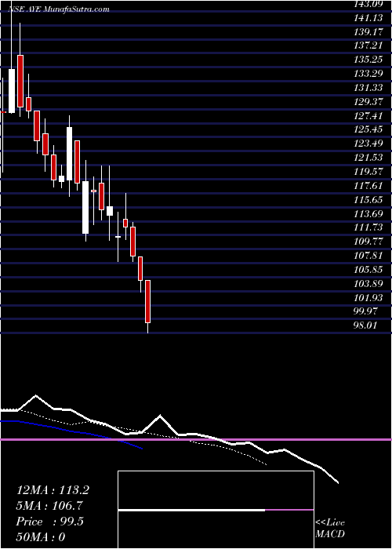392x549 pixels.
Task: Click the 121.53 price axis label
Action: pos(370,157)
